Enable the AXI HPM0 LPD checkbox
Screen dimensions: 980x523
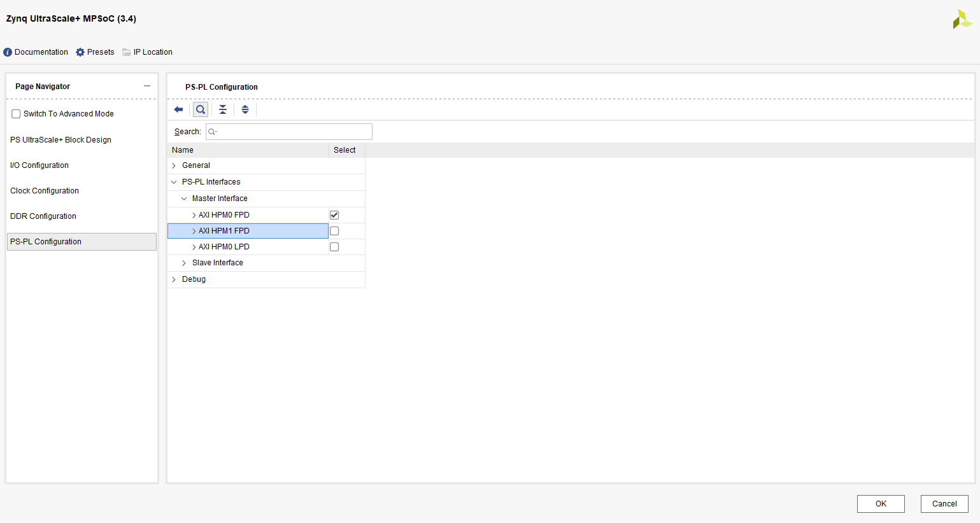pos(334,247)
